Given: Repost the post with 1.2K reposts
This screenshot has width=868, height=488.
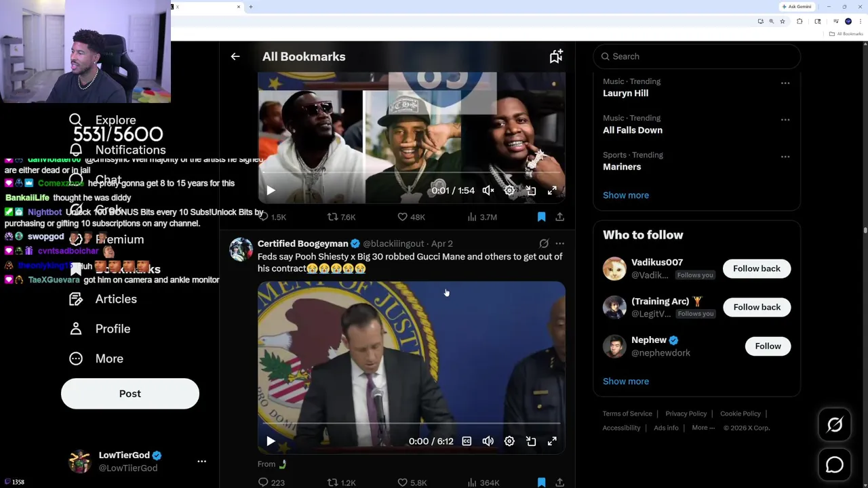Looking at the screenshot, I should pos(341,483).
